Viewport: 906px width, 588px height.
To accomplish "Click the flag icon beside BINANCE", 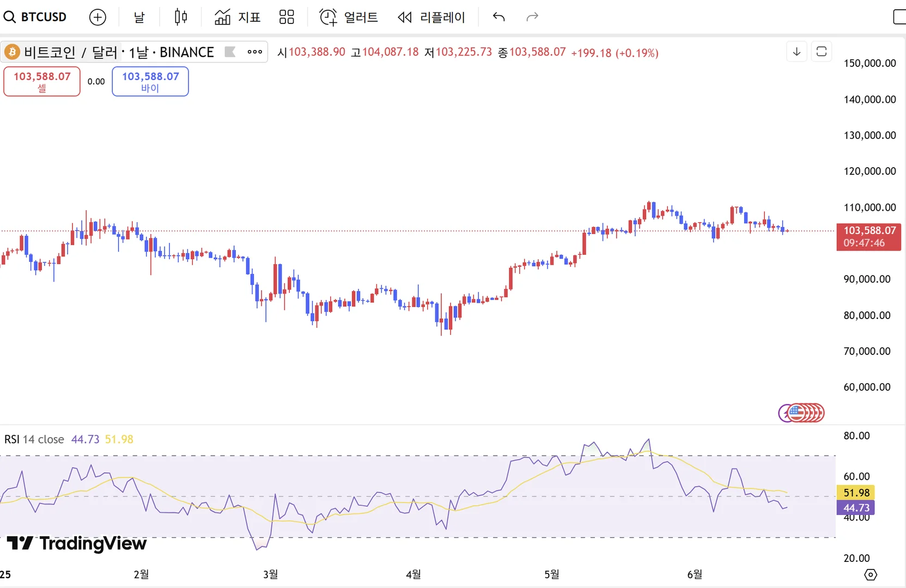I will pos(230,52).
